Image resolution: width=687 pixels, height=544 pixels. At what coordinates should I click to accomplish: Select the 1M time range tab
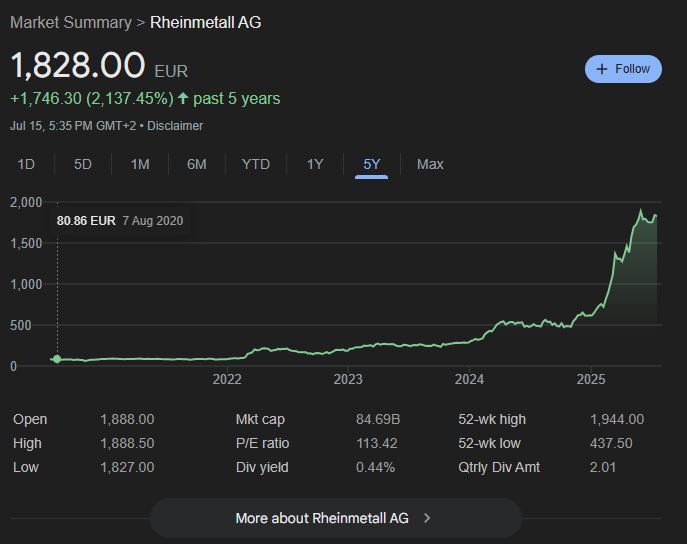tap(140, 164)
